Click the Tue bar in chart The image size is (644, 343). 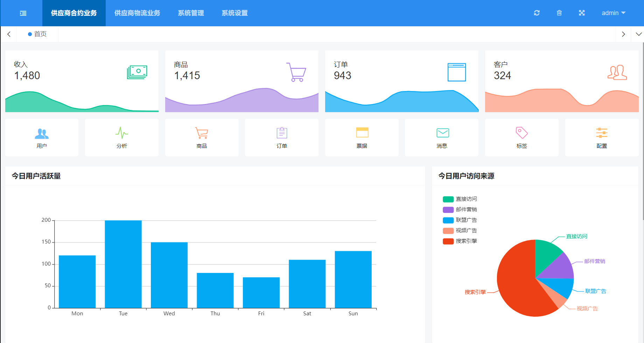point(123,264)
